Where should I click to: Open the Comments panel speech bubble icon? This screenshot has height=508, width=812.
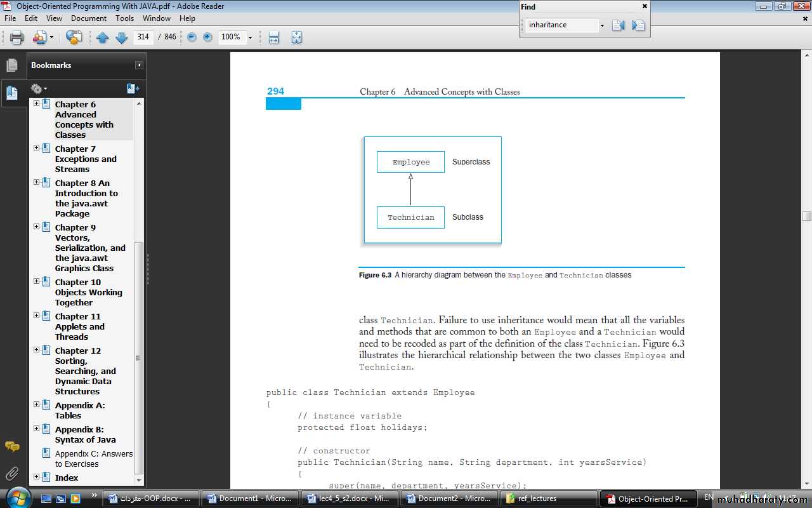[x=12, y=446]
